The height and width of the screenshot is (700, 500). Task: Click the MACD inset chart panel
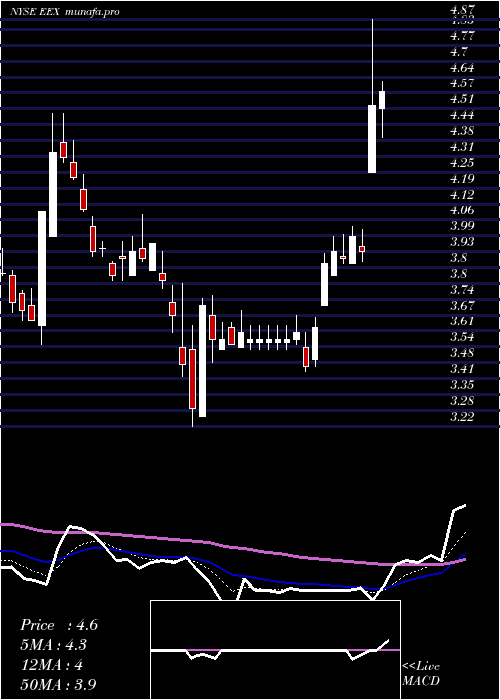coord(275,650)
